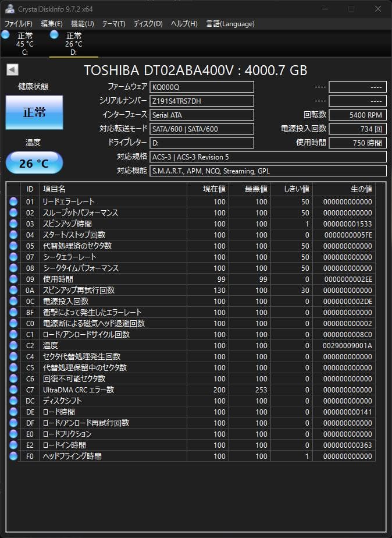This screenshot has height=538, width=392.
Task: Click status orb for 09 使用時間
Action: [x=13, y=279]
